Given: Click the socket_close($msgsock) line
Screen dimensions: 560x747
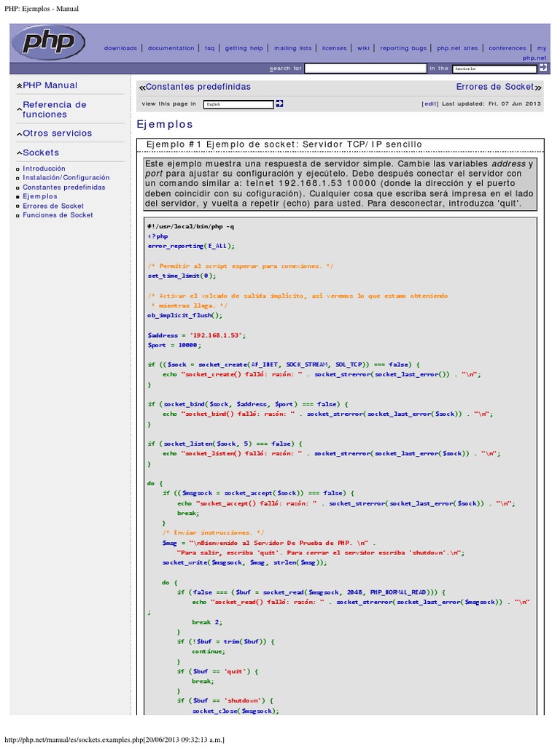Looking at the screenshot, I should pyautogui.click(x=236, y=711).
